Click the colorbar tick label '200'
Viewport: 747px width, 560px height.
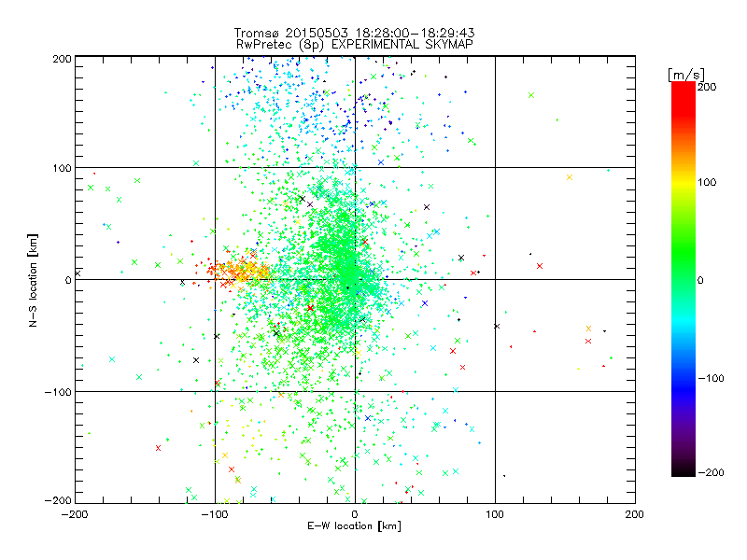(707, 87)
